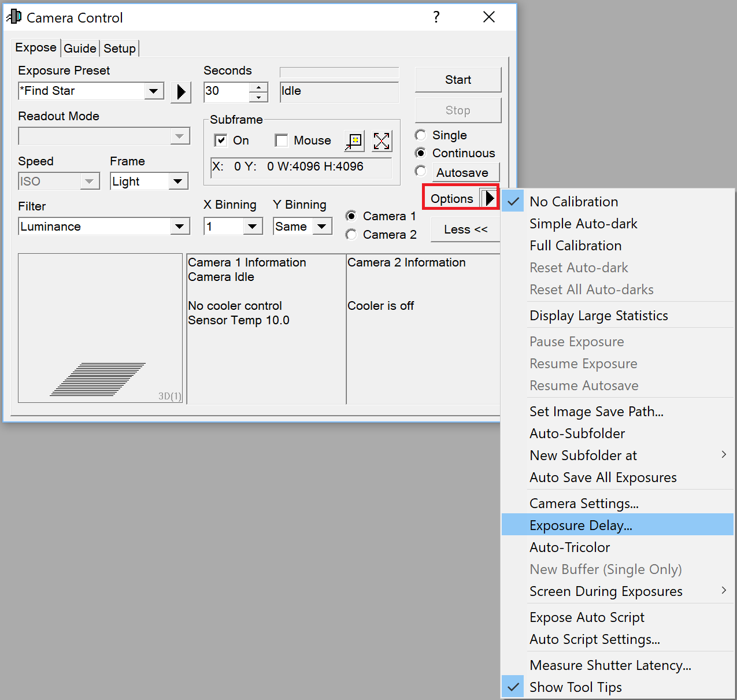Click the full-frame reset subframe icon
Viewport: 737px width, 700px height.
382,141
